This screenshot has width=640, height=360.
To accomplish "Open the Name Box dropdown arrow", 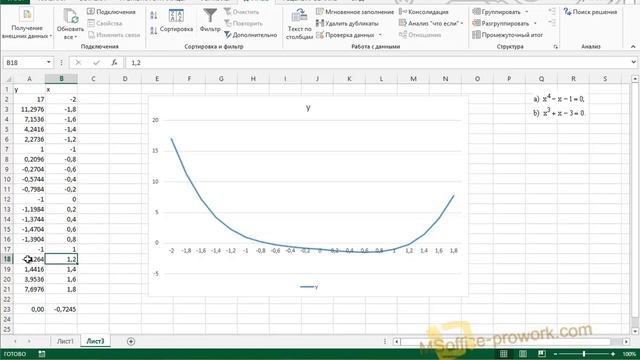I will coord(49,62).
